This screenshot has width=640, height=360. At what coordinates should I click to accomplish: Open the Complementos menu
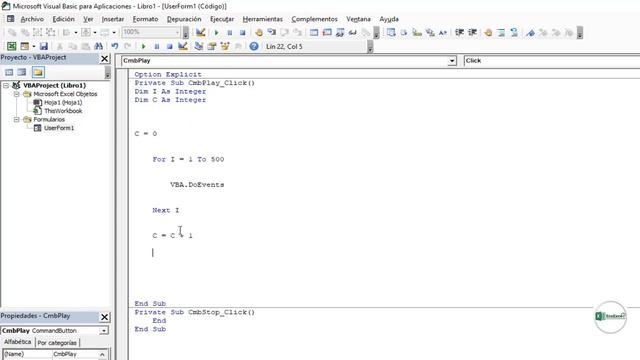pos(314,19)
